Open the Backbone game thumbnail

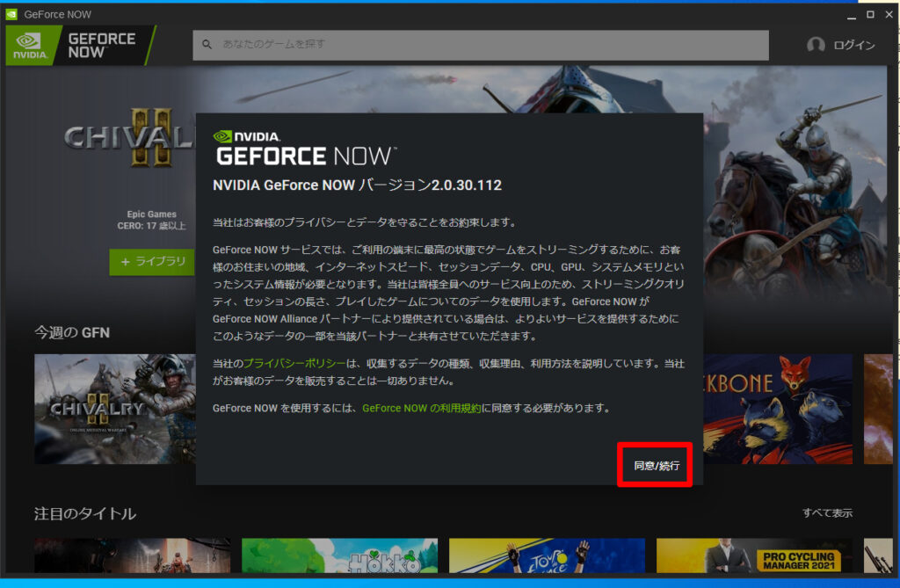click(x=778, y=409)
